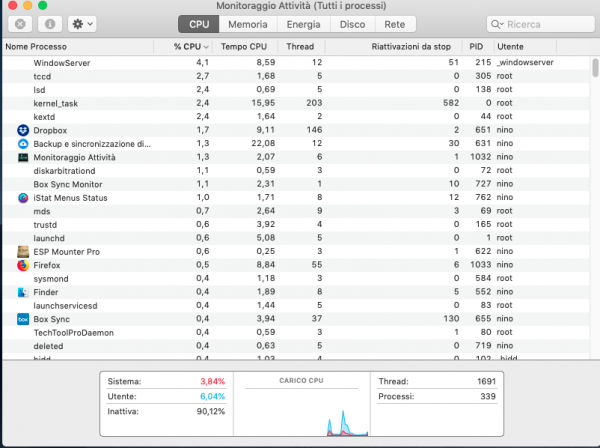Image resolution: width=600 pixels, height=448 pixels.
Task: Sort by Thread column header
Action: [x=301, y=47]
